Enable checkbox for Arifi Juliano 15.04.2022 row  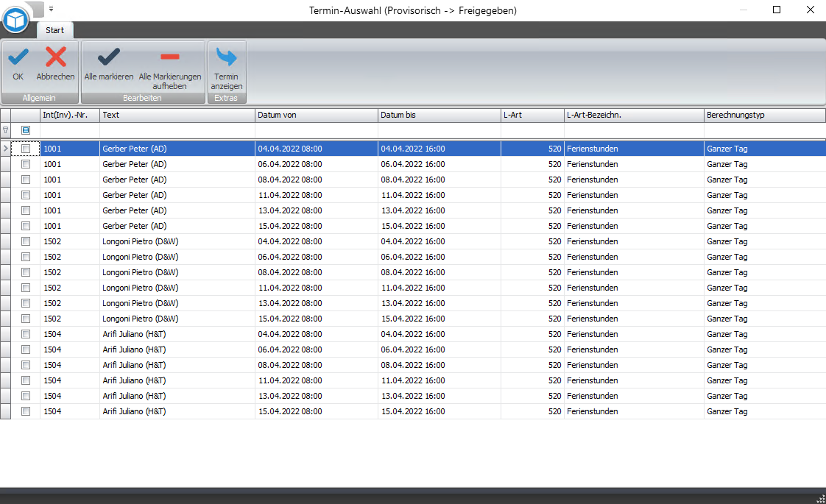(x=26, y=411)
